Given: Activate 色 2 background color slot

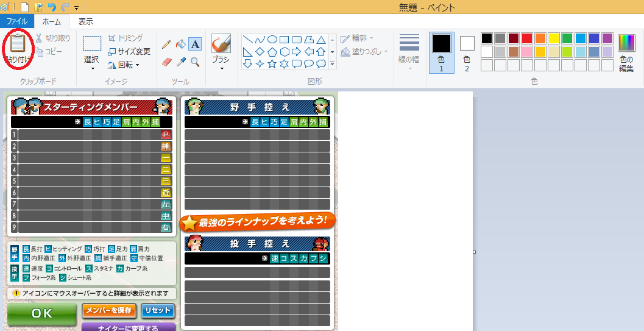Looking at the screenshot, I should (467, 52).
